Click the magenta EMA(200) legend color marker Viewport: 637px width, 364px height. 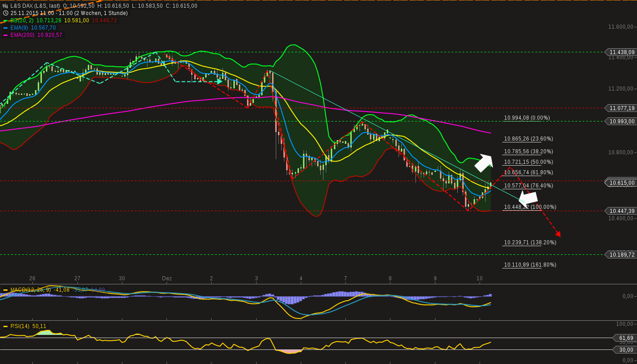click(x=5, y=35)
